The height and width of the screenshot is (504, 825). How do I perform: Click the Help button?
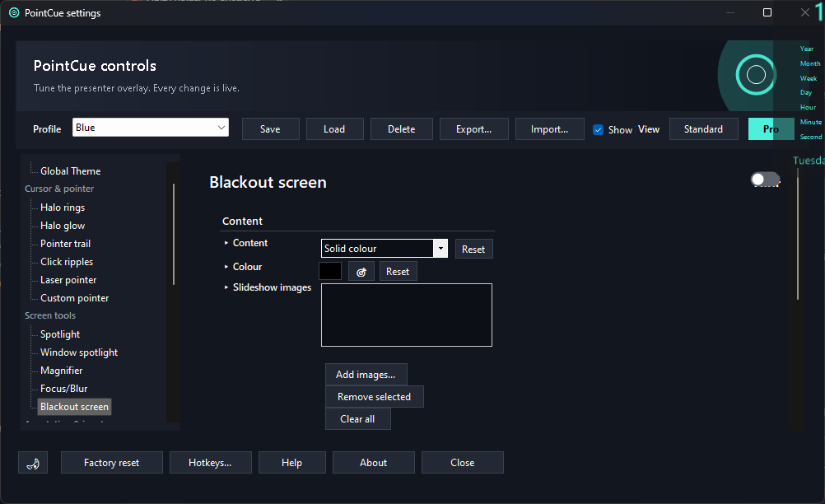(292, 463)
